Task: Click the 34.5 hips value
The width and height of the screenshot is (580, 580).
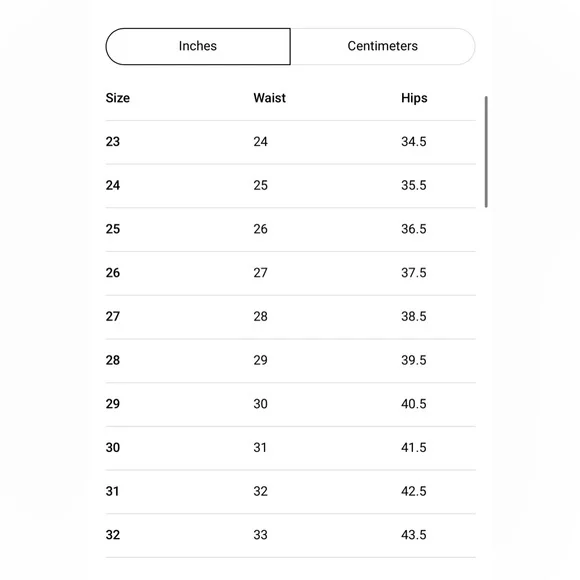Action: (x=414, y=142)
